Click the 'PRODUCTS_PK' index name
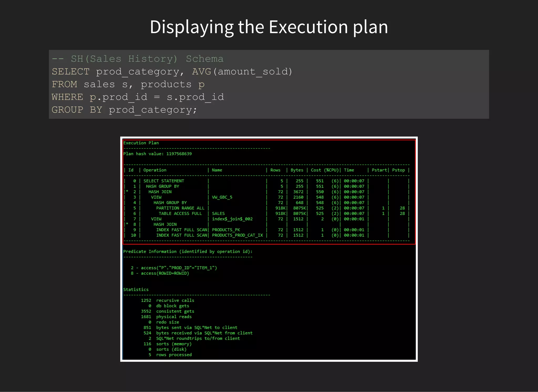The height and width of the screenshot is (392, 538). pos(226,230)
